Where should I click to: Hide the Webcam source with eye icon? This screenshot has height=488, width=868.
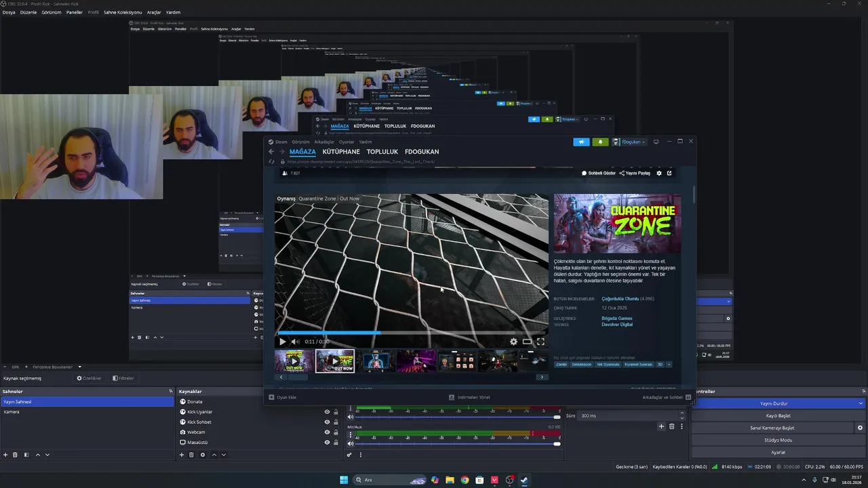(327, 432)
